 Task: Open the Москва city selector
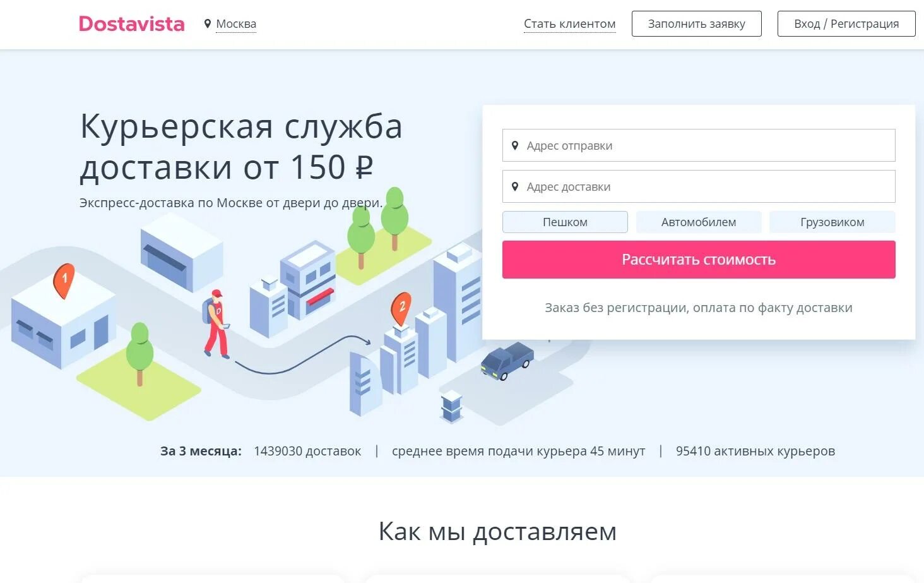click(236, 24)
